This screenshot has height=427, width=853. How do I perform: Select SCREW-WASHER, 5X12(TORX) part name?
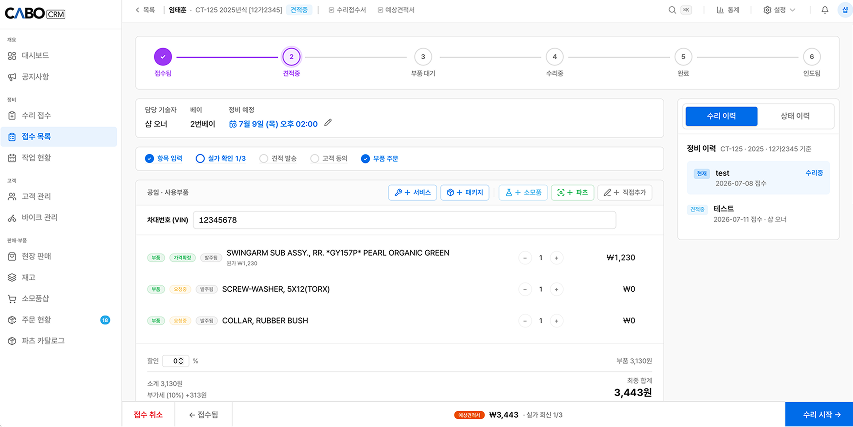tap(276, 289)
